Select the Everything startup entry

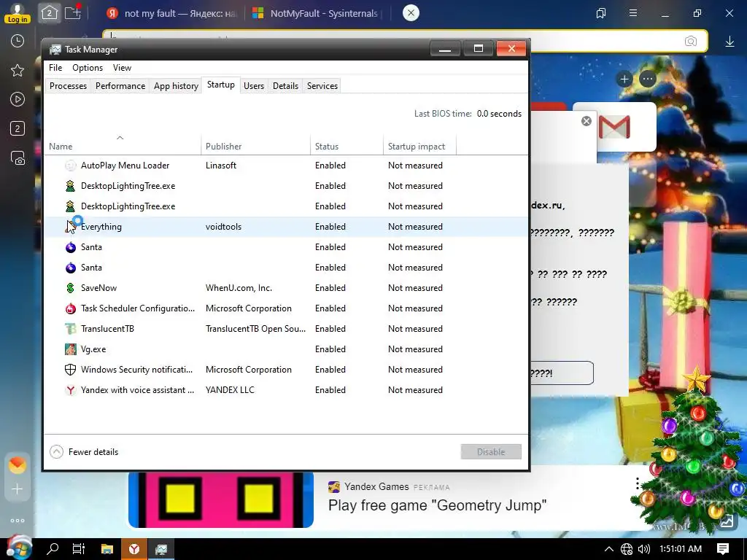point(286,227)
